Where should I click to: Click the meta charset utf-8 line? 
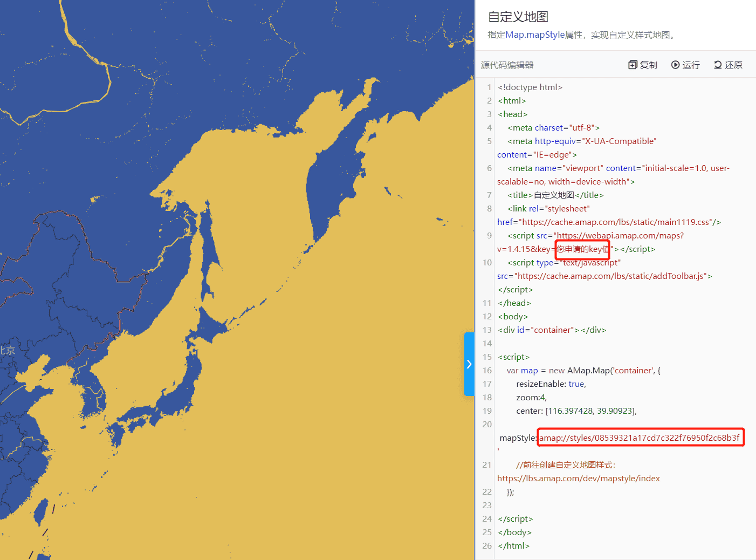(x=553, y=127)
